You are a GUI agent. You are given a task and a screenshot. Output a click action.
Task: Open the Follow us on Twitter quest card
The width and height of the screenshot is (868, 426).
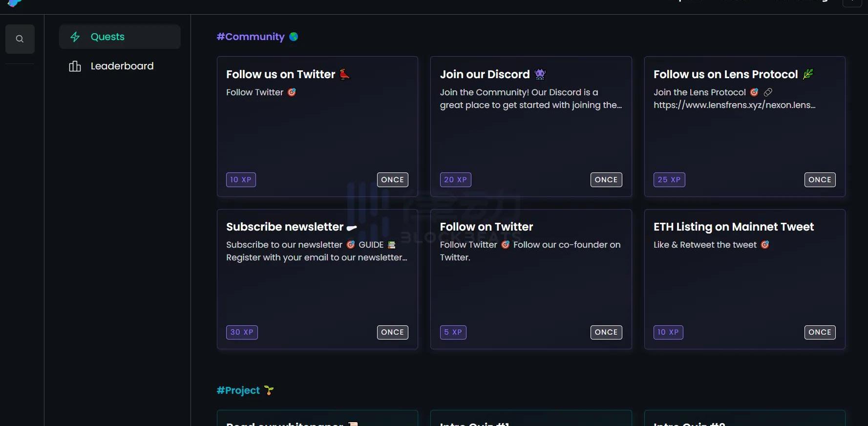(x=318, y=127)
